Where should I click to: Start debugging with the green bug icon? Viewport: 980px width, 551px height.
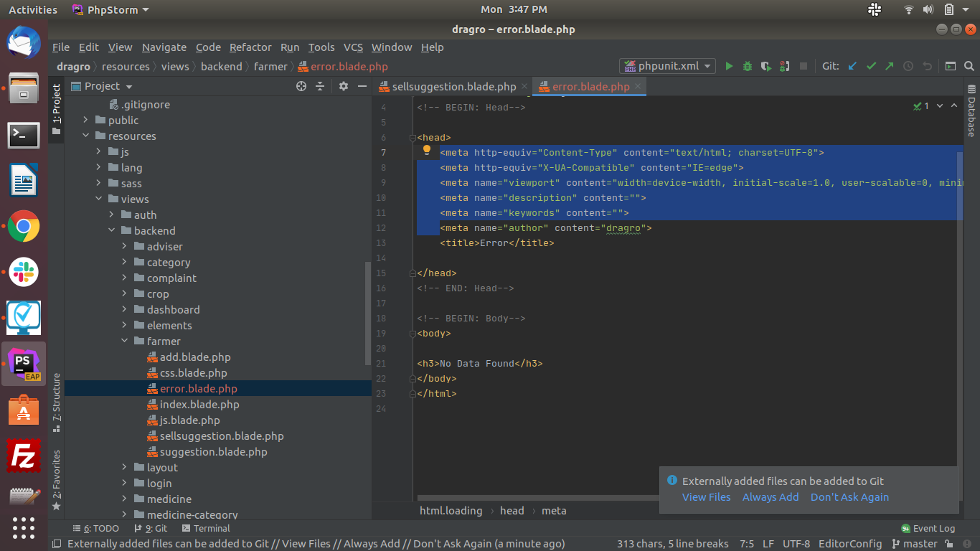pyautogui.click(x=748, y=66)
